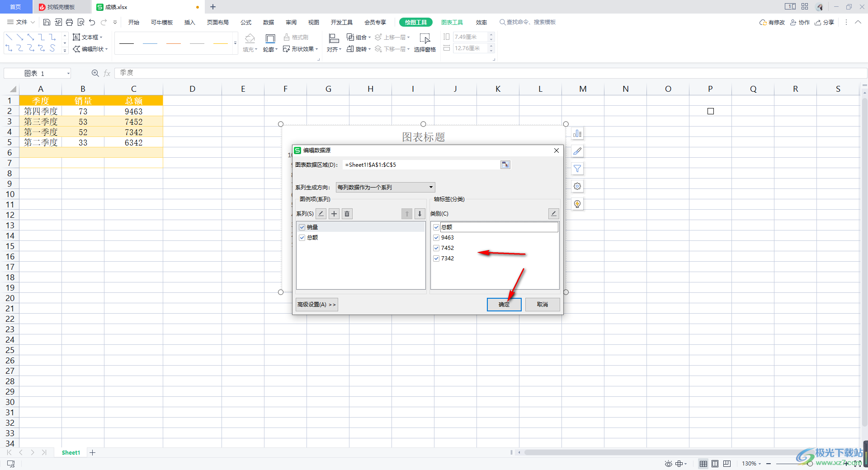The width and height of the screenshot is (868, 470).
Task: Open the chart filter funnel icon
Action: click(577, 169)
